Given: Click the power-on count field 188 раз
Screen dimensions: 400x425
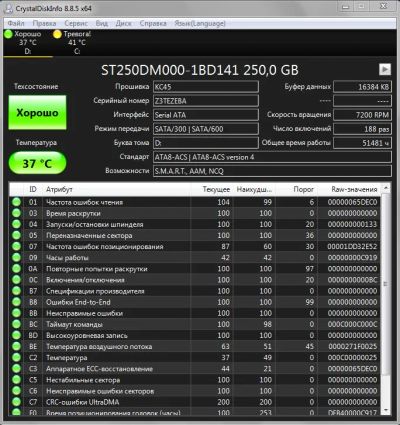Looking at the screenshot, I should click(362, 129).
